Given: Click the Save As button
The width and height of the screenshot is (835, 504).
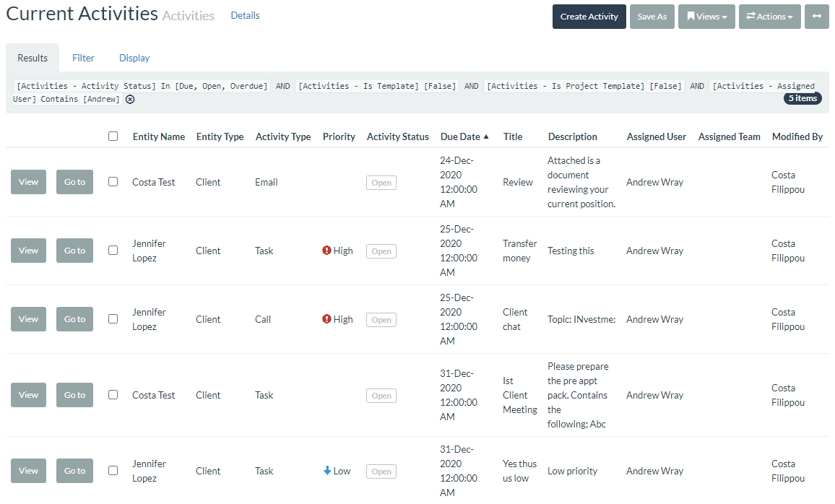Looking at the screenshot, I should point(652,17).
